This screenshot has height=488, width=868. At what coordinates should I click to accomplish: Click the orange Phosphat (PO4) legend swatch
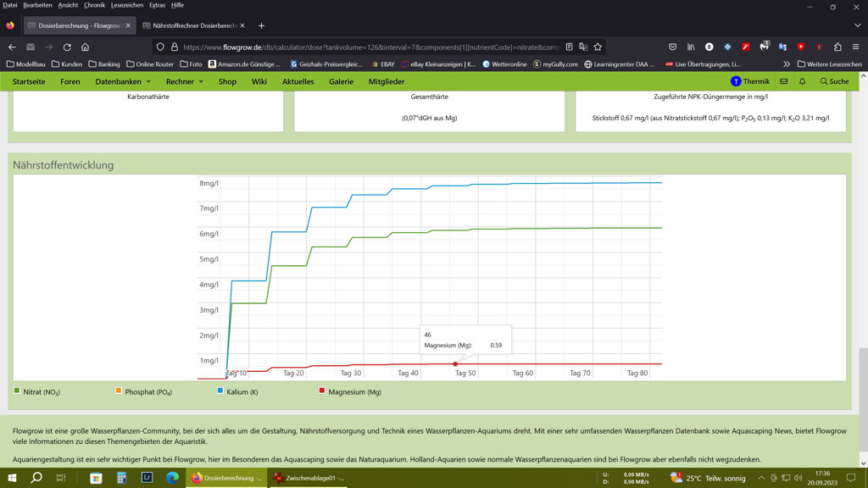point(119,391)
